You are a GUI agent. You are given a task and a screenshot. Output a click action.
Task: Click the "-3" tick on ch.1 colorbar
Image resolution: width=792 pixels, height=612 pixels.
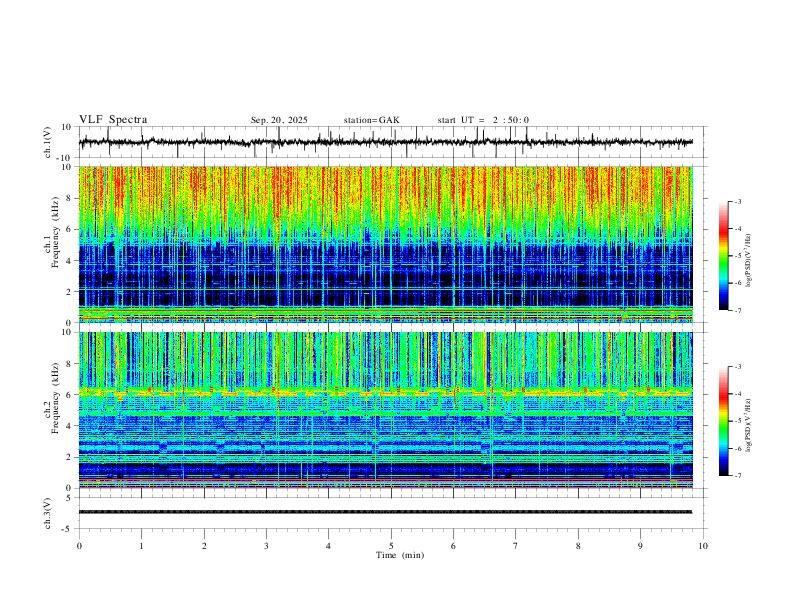(738, 201)
